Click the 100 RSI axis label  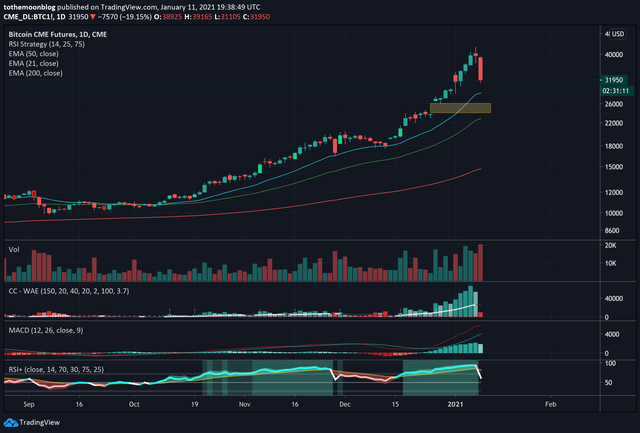pos(611,363)
